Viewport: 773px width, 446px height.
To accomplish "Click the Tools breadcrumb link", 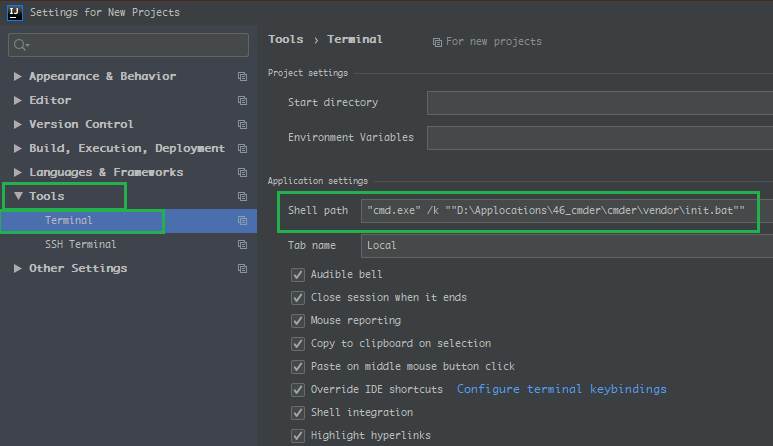I will pos(285,40).
